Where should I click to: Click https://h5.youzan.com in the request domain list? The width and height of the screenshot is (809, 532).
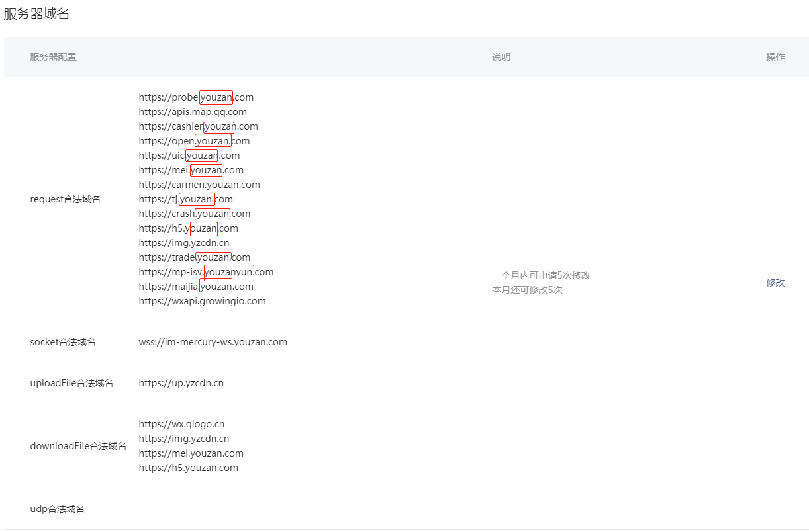pyautogui.click(x=189, y=228)
